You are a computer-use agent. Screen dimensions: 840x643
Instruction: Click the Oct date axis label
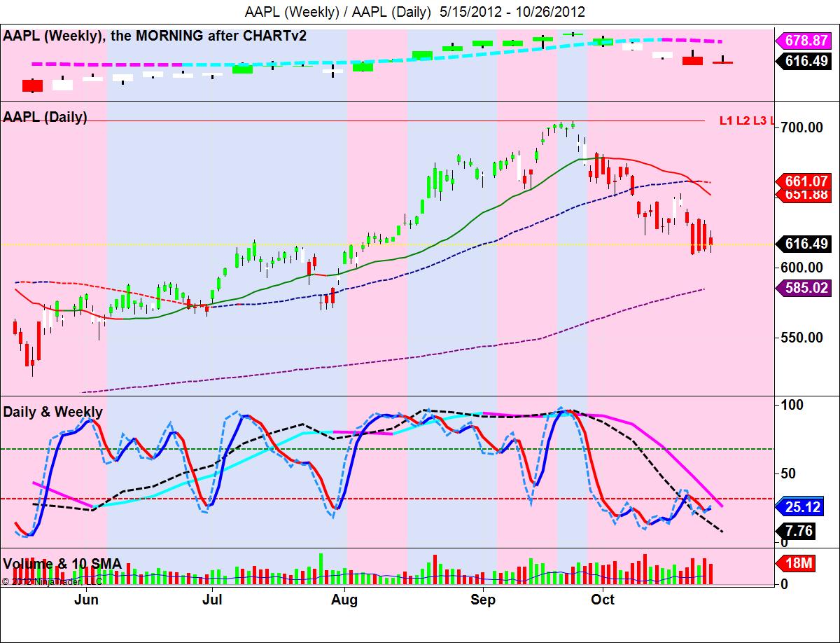[x=603, y=600]
